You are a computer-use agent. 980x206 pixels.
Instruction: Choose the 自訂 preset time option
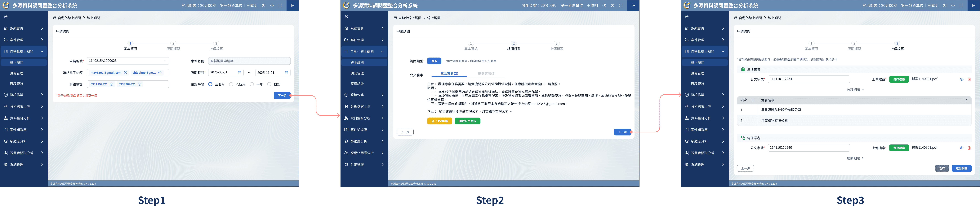[x=269, y=84]
